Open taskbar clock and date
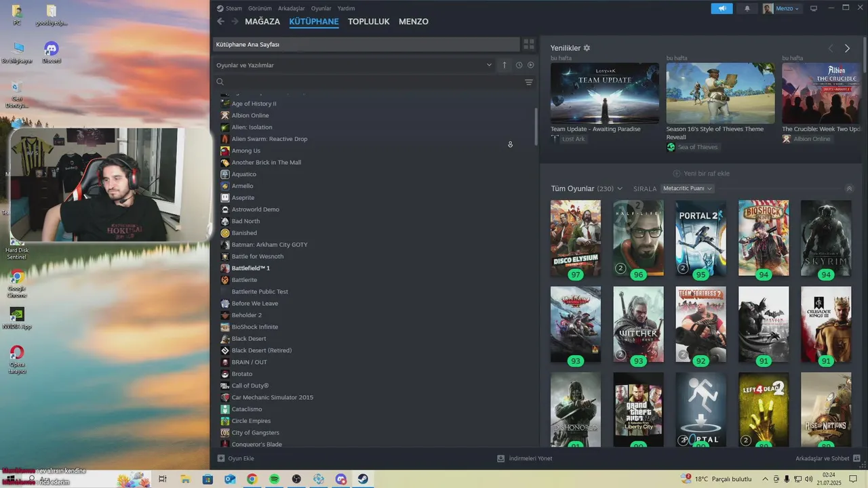 click(x=829, y=479)
